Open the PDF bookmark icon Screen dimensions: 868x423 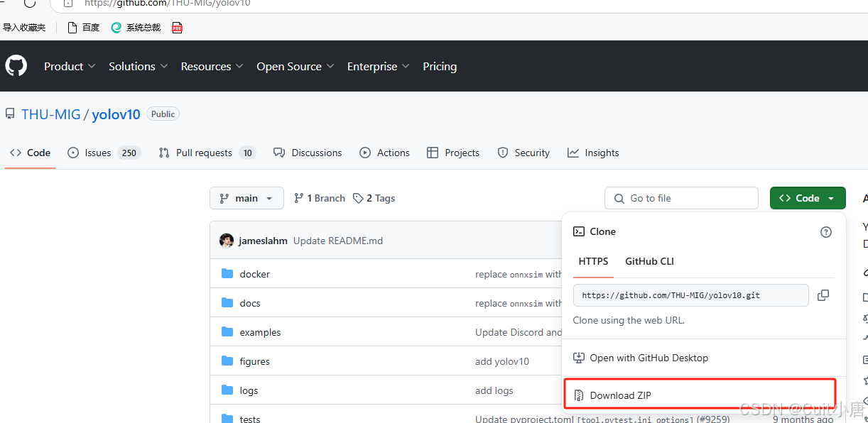pos(177,28)
